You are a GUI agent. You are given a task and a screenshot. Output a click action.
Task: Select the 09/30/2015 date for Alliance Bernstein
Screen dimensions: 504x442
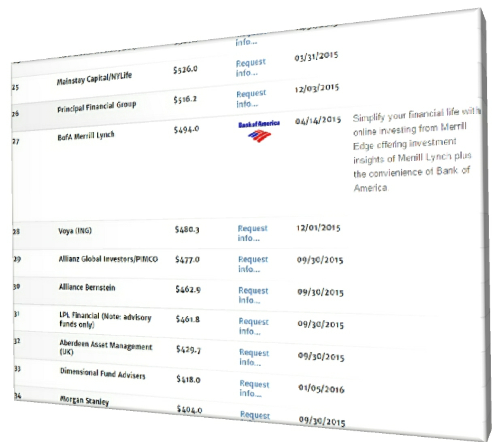(x=321, y=292)
